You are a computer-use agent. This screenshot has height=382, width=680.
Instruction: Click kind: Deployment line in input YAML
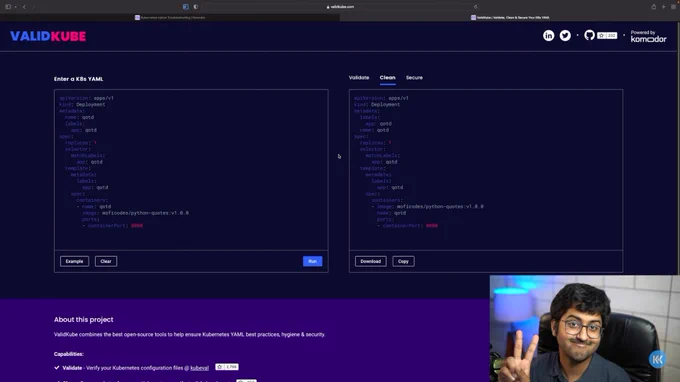[x=82, y=104]
